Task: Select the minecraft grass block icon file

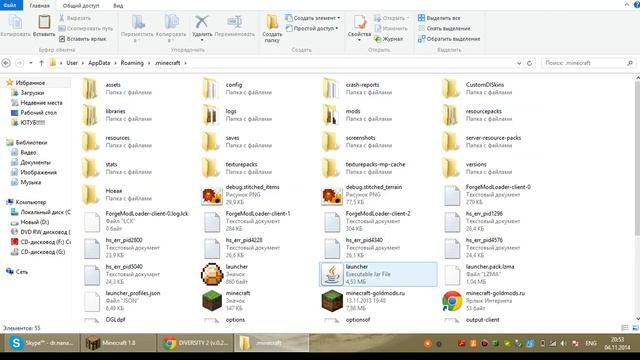Action: (x=226, y=301)
